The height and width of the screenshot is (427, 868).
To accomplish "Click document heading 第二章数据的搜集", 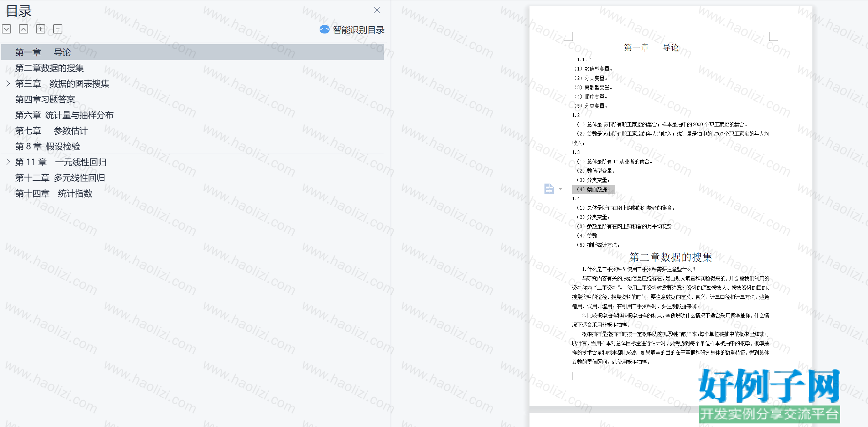I will point(671,257).
